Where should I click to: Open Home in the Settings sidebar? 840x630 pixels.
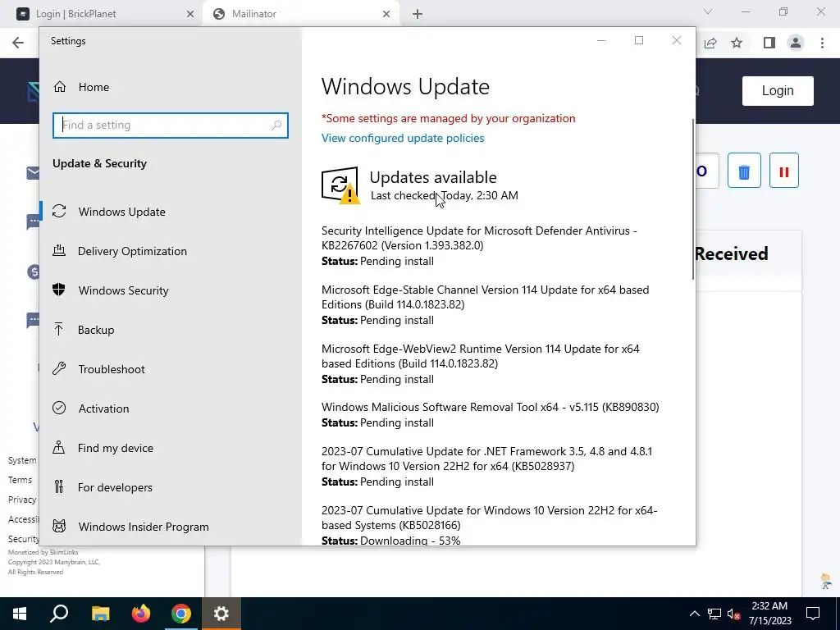[94, 87]
